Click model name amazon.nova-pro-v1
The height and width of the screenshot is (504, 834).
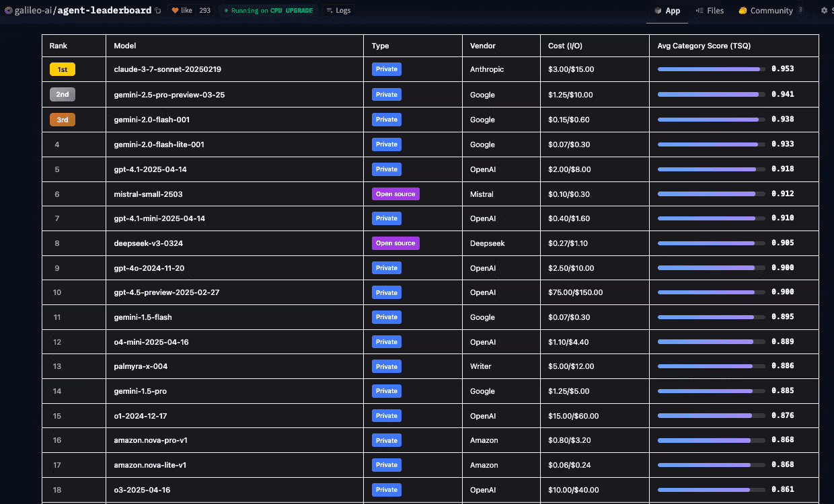(x=151, y=440)
